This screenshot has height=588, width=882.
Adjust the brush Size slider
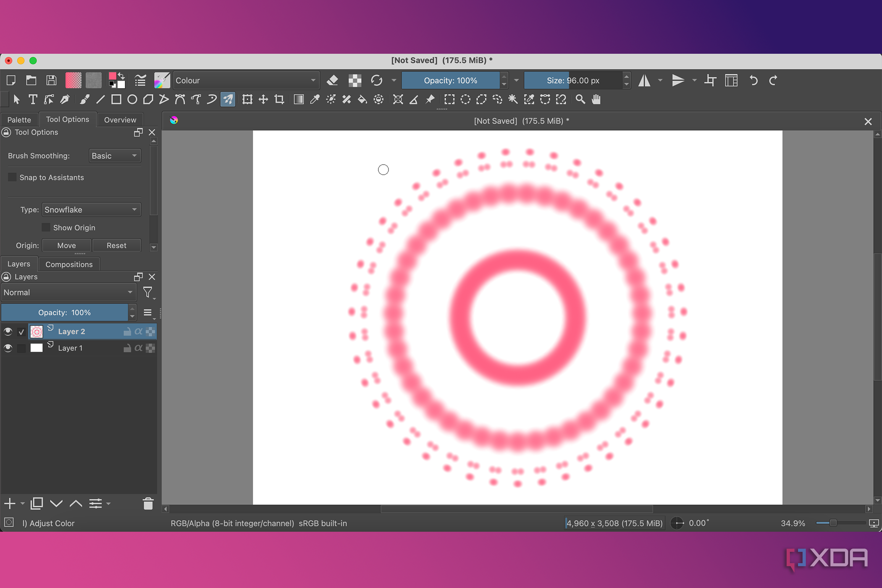[573, 80]
